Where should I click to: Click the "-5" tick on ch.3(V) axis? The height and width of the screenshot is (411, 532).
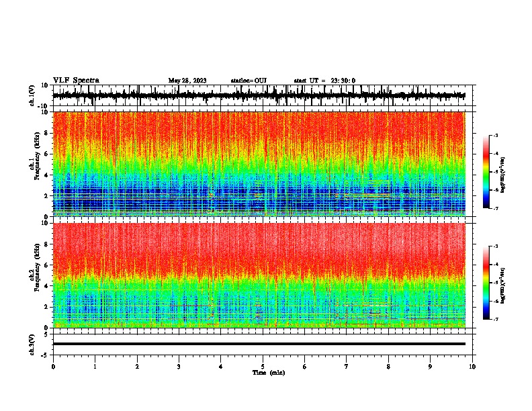(x=46, y=355)
